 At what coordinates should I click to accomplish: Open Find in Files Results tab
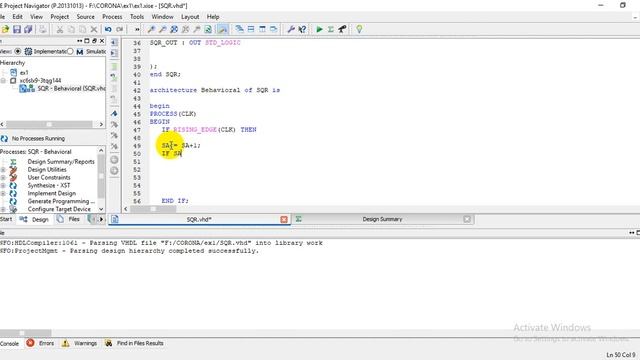pyautogui.click(x=134, y=344)
